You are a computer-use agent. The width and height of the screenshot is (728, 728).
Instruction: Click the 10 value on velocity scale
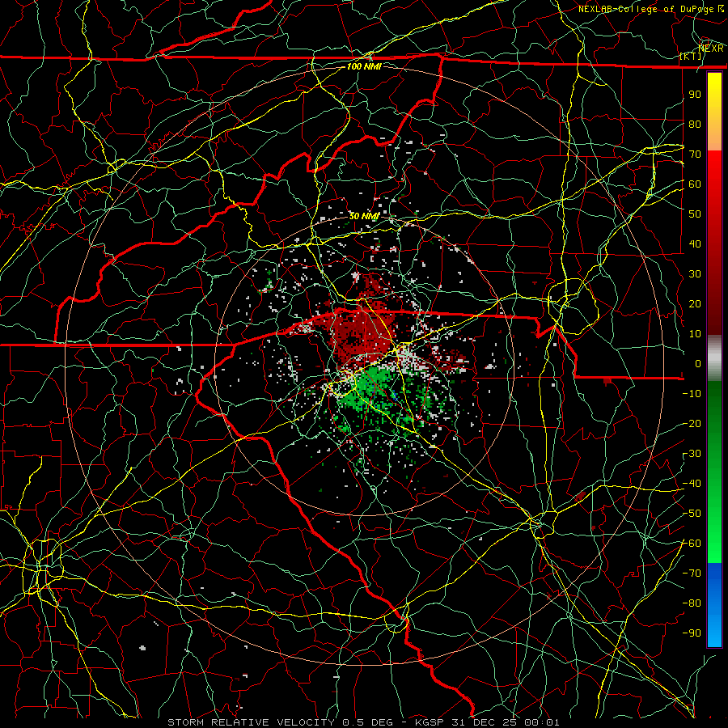695,334
